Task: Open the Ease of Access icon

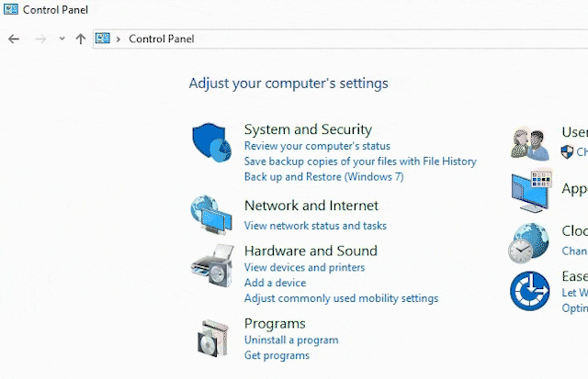Action: click(x=530, y=291)
